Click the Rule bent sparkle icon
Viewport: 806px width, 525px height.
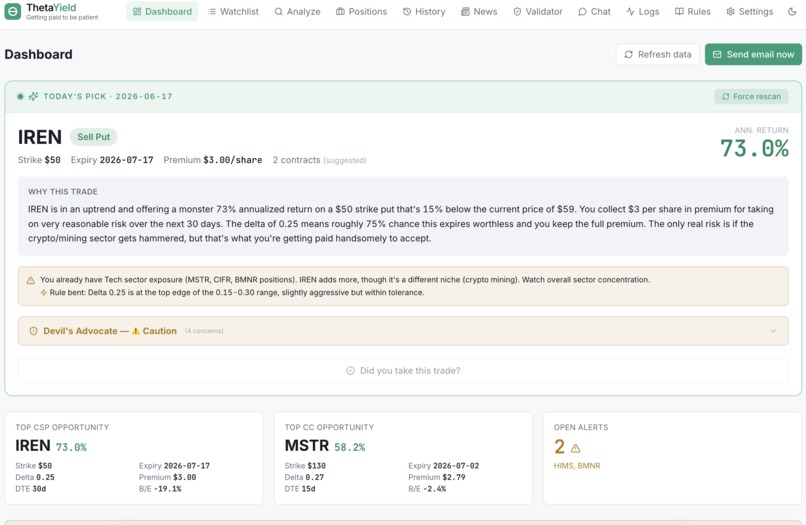[x=44, y=293]
